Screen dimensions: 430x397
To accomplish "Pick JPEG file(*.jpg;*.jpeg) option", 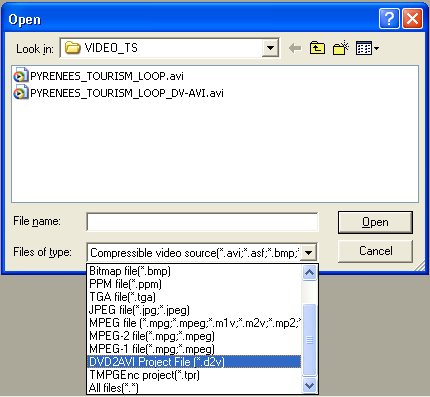I will pos(194,310).
